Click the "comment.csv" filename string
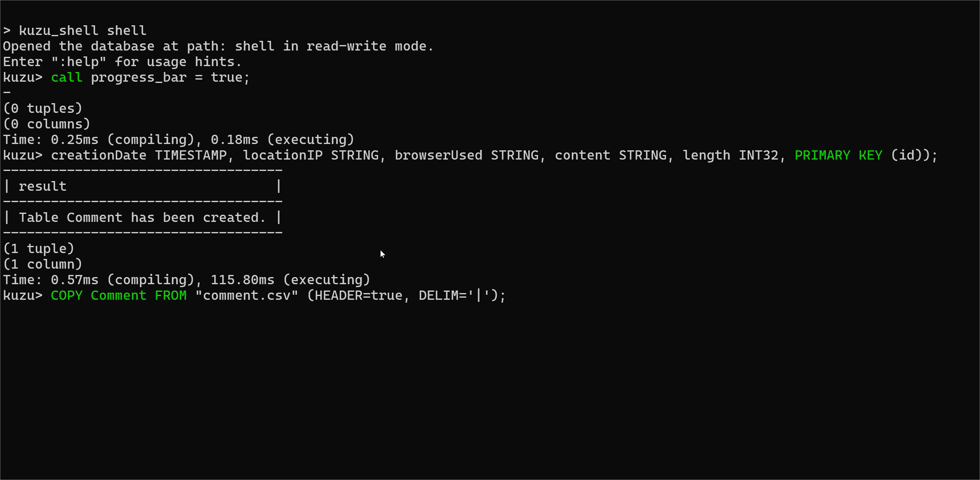The image size is (980, 480). [x=247, y=296]
